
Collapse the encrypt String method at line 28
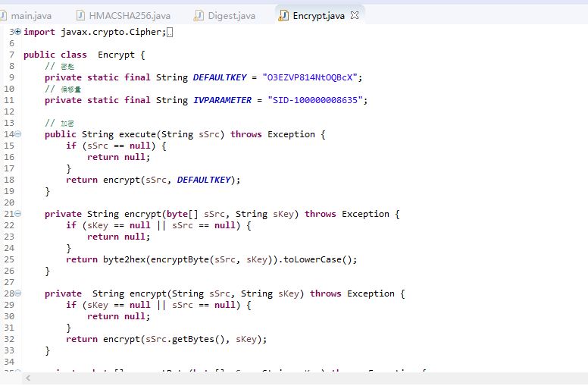[x=18, y=293]
